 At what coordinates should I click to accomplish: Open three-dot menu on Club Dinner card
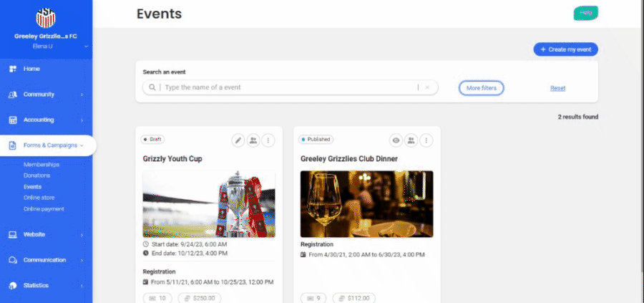pos(426,140)
